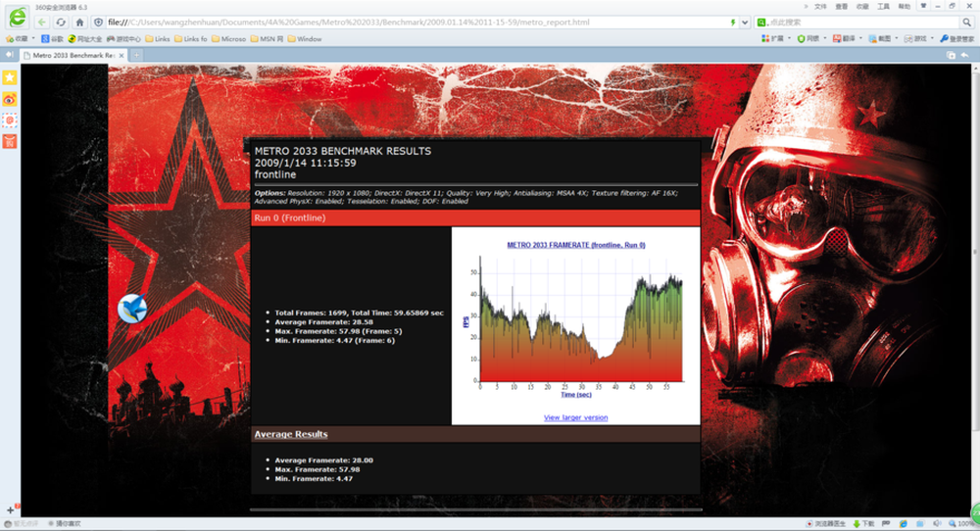The image size is (980, 531).
Task: Add a sidebar app with plus icon
Action: (x=10, y=509)
